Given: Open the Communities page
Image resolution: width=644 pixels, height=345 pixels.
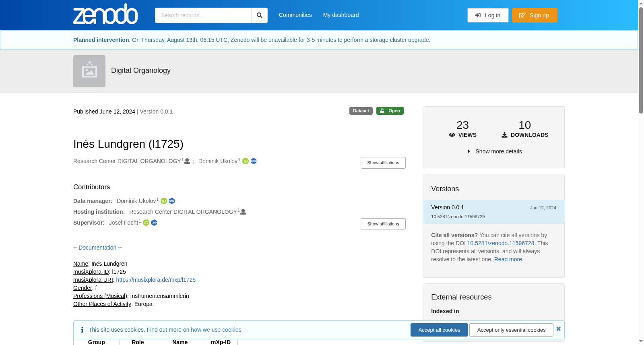Looking at the screenshot, I should pyautogui.click(x=295, y=15).
